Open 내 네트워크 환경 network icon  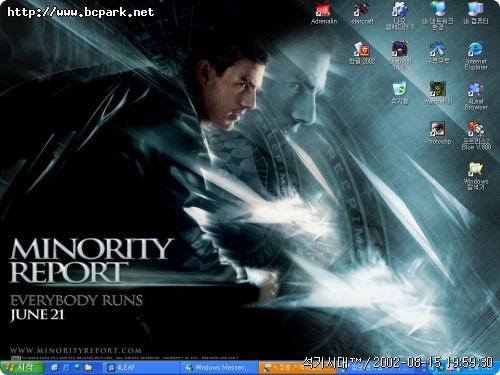point(438,15)
